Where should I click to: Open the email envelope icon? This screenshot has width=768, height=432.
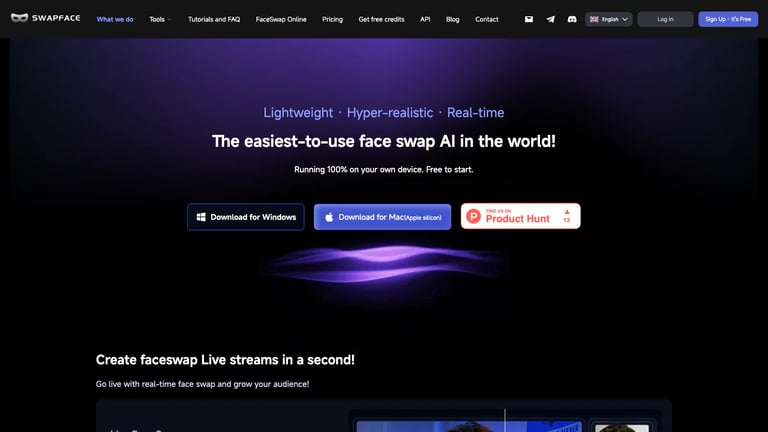pyautogui.click(x=528, y=19)
